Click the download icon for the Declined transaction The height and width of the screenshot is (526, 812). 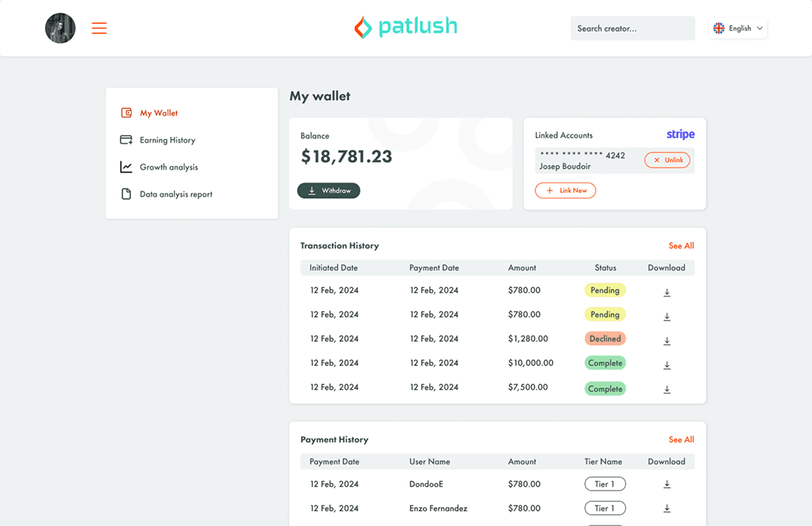666,340
